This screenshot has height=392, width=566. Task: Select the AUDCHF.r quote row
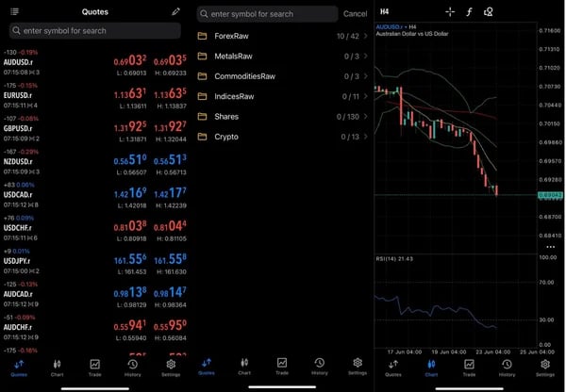[95, 328]
